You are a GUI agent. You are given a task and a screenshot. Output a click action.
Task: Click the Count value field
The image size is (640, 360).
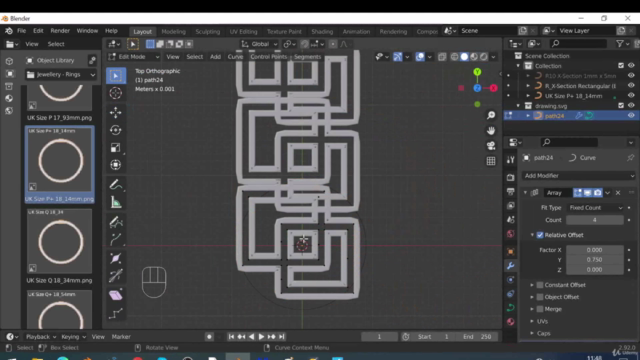[595, 220]
